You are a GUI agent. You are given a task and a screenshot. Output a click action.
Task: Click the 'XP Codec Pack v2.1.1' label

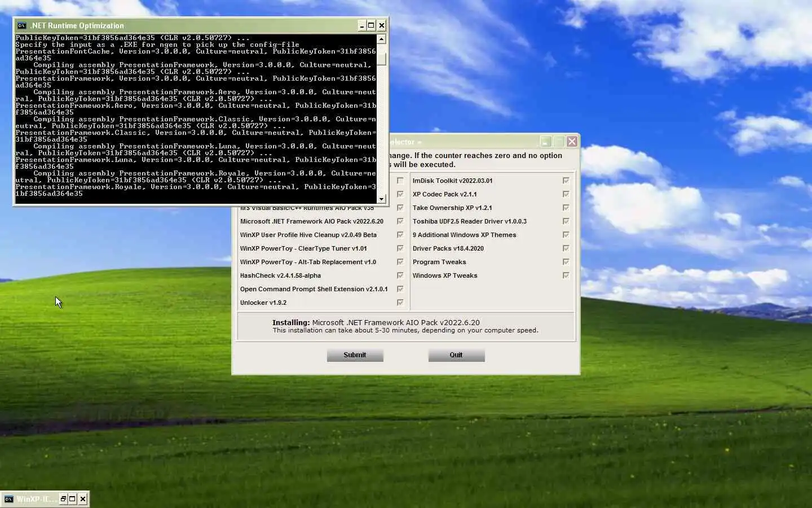point(444,194)
